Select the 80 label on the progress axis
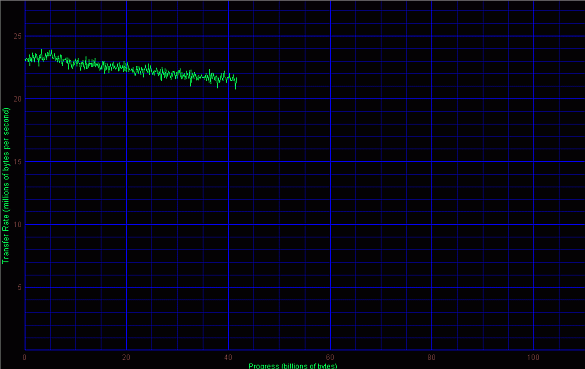 pos(432,357)
